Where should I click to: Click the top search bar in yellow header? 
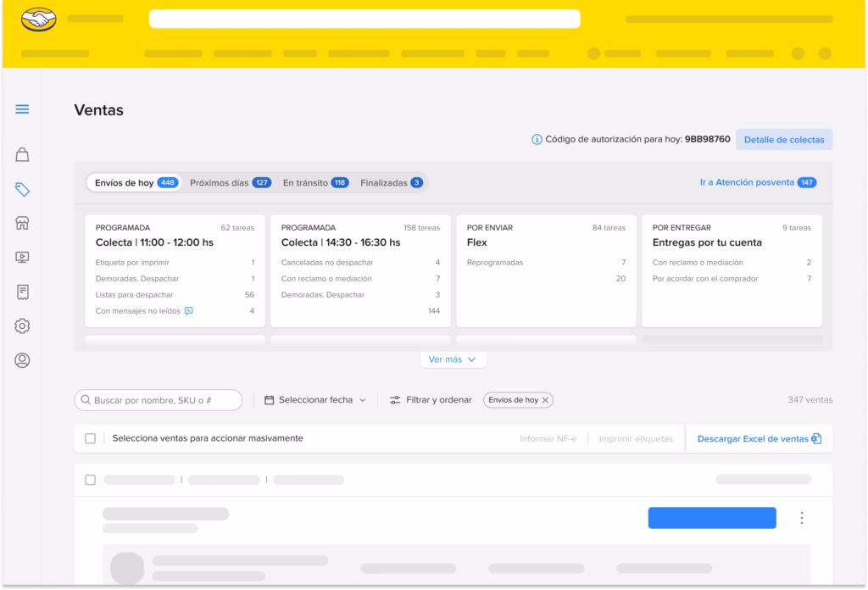tap(364, 19)
